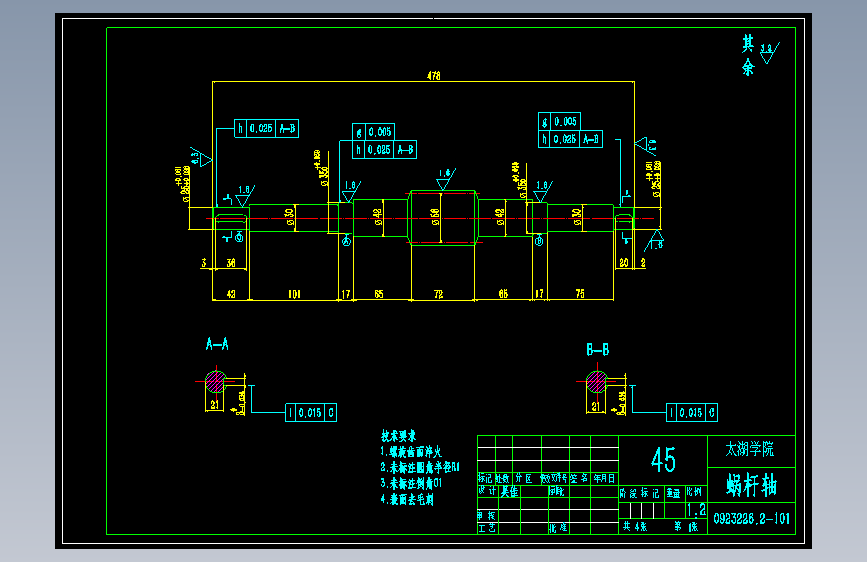Screen dimensions: 867x562
Task: Select the 75 length dimension
Action: pos(580,294)
